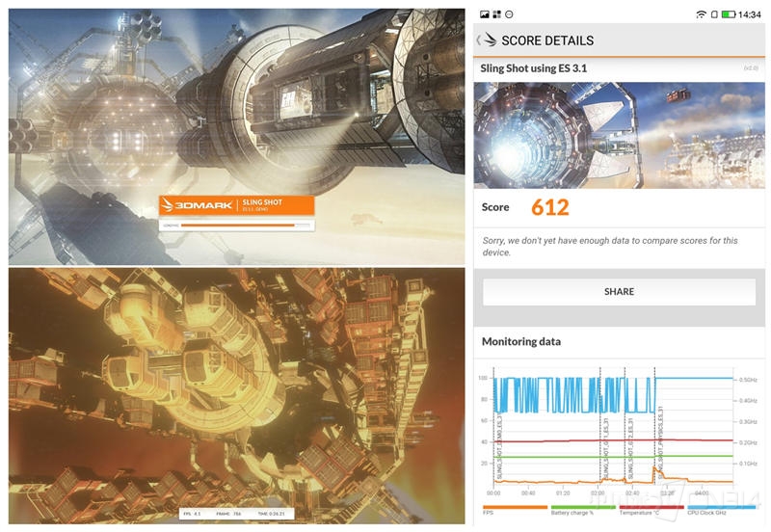Image resolution: width=771 pixels, height=532 pixels.
Task: Tap the round clock notification icon
Action: [510, 14]
